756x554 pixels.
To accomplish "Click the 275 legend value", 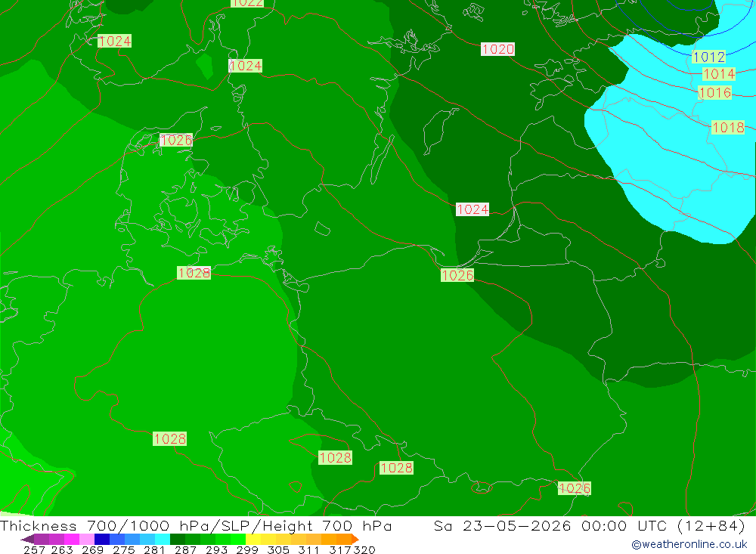I will pyautogui.click(x=123, y=549).
